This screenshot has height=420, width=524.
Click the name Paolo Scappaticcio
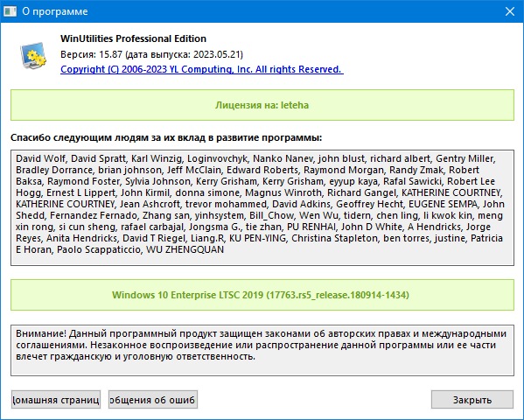(99, 249)
